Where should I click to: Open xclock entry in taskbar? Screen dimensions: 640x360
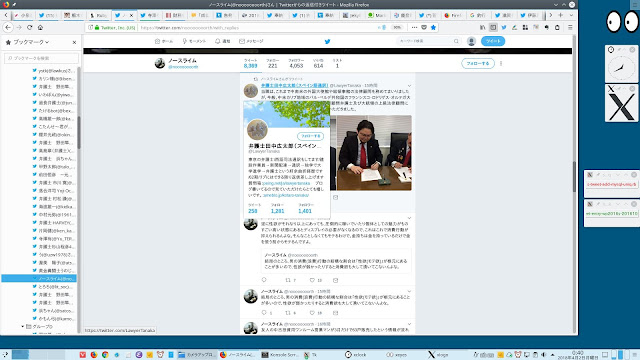coord(356,355)
